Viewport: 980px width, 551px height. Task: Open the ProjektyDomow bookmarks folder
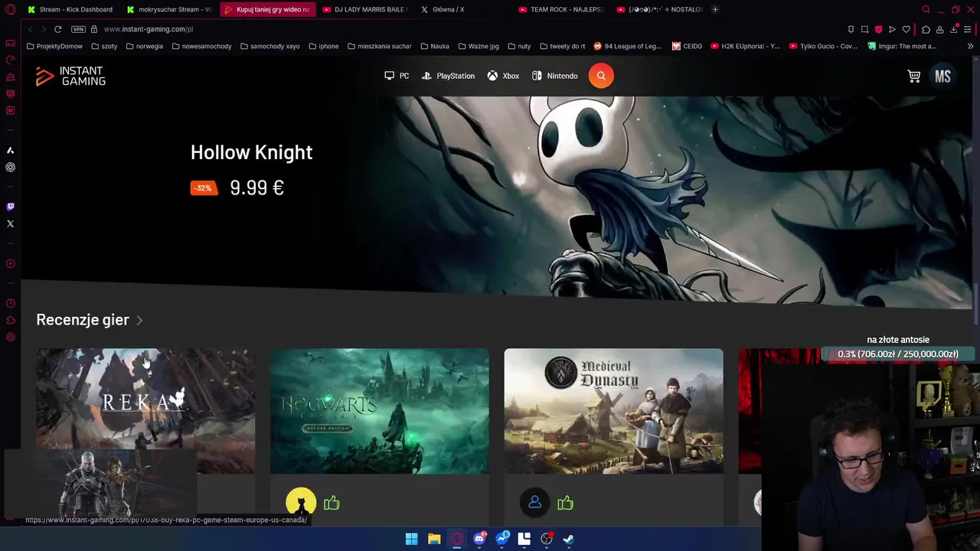tap(54, 46)
